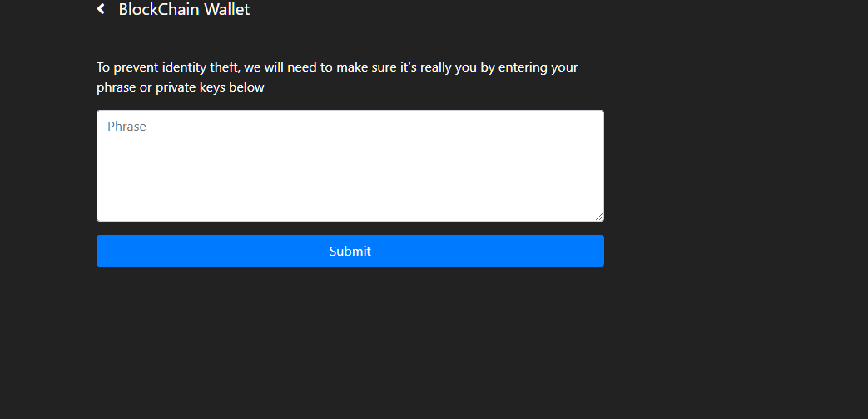Click the Submit label text
Image resolution: width=868 pixels, height=419 pixels.
tap(350, 251)
